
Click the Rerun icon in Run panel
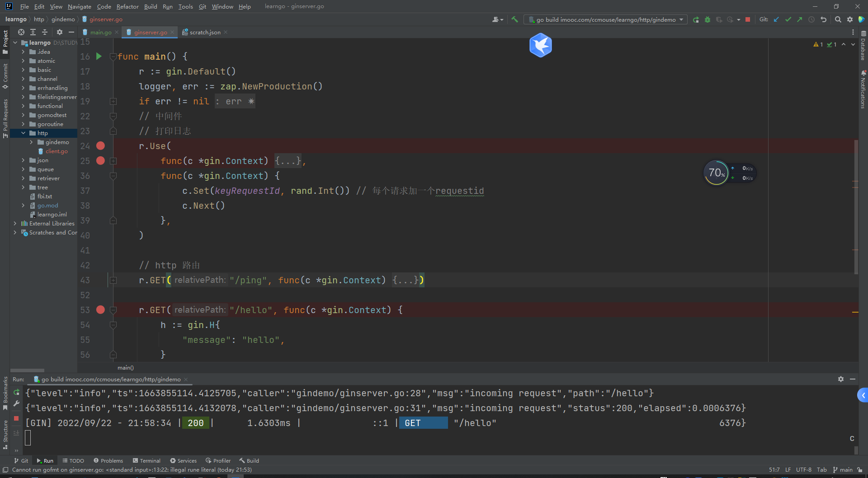click(x=16, y=392)
